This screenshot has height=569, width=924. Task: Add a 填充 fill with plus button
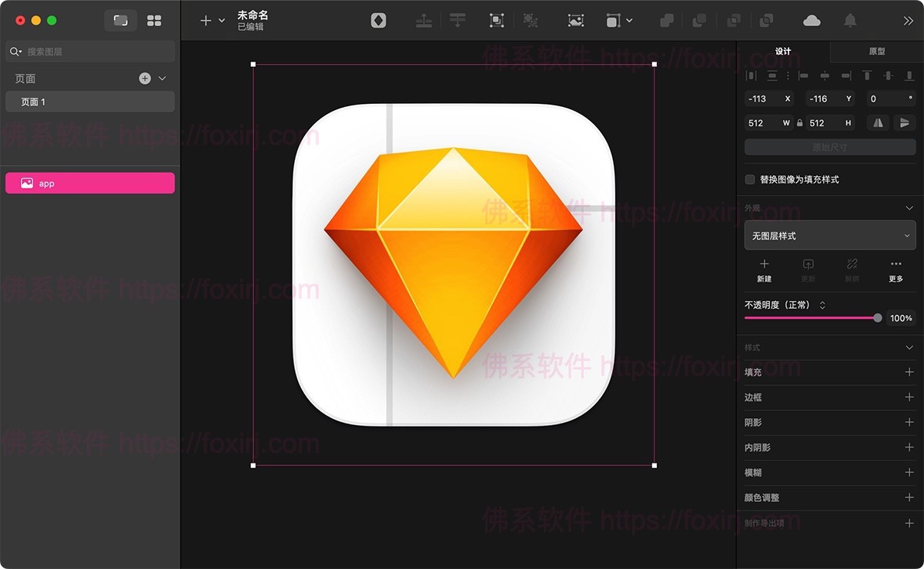pyautogui.click(x=909, y=372)
